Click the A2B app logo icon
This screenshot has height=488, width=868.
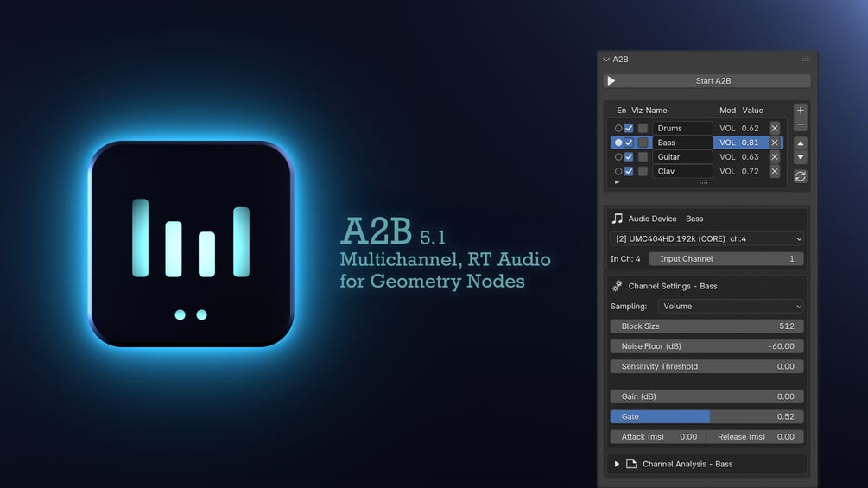[x=191, y=244]
